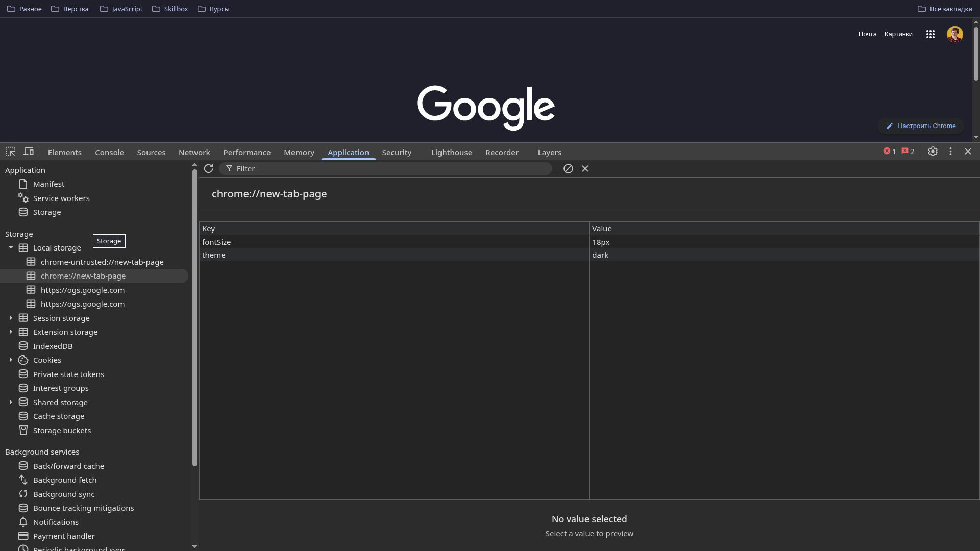Switch to the Network tab

[x=194, y=152]
